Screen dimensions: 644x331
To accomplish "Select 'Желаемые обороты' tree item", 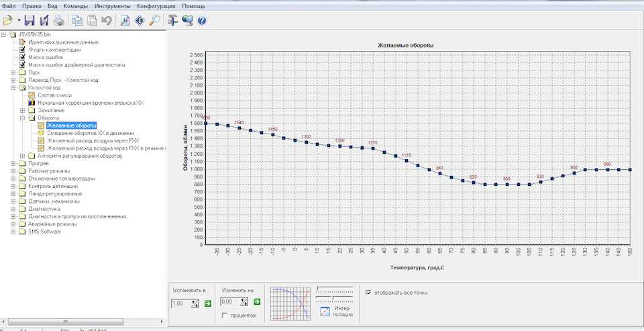I will click(x=72, y=126).
